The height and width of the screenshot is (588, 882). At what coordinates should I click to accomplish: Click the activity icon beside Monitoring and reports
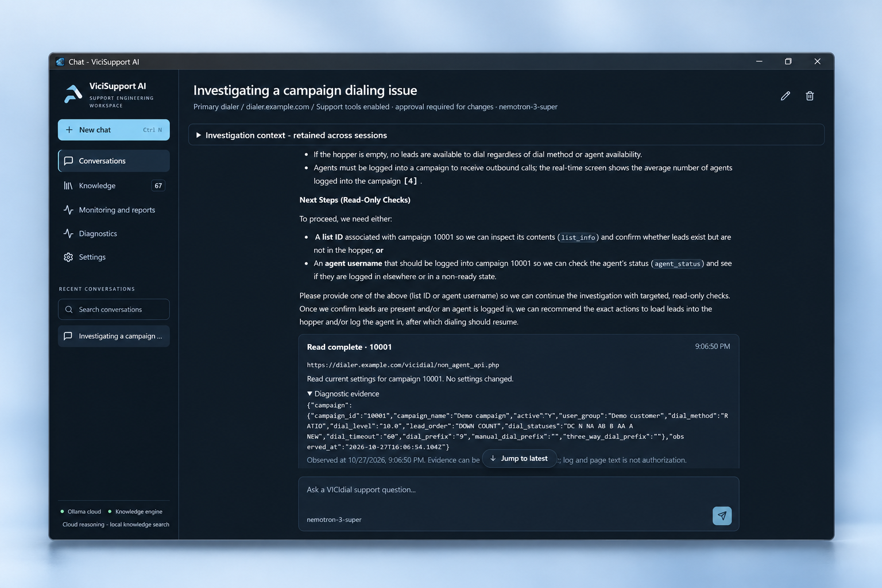[68, 210]
